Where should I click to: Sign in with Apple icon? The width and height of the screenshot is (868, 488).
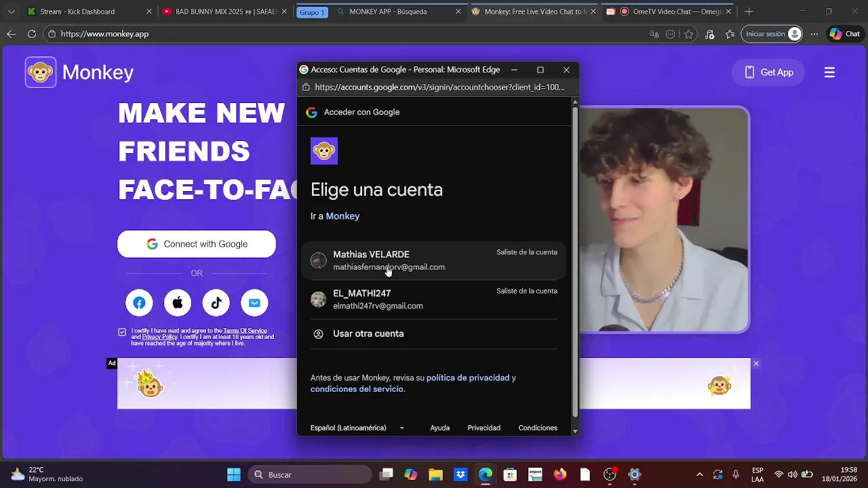pyautogui.click(x=178, y=303)
